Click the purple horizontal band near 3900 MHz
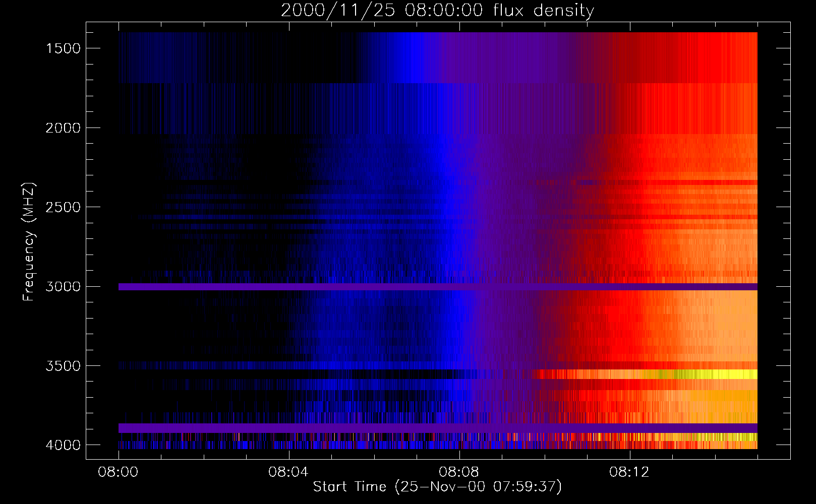816x504 pixels. (x=438, y=428)
